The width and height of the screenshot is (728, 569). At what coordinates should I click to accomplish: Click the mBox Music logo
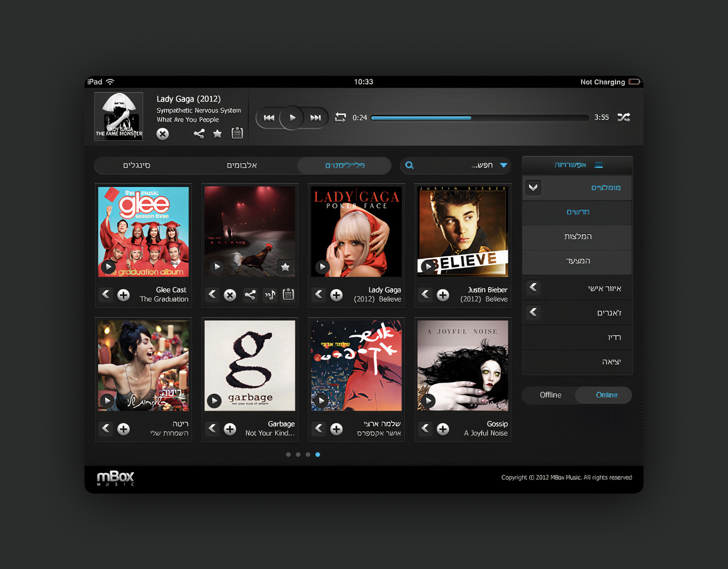(x=116, y=478)
